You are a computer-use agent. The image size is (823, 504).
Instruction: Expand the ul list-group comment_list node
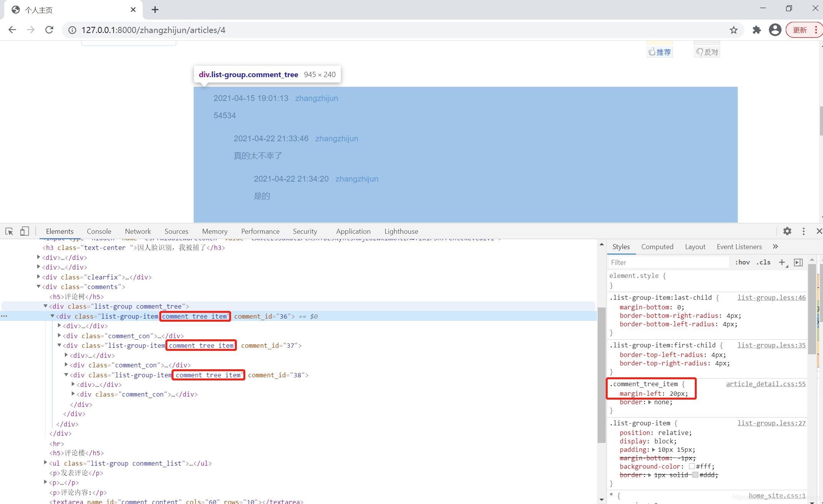click(x=45, y=463)
